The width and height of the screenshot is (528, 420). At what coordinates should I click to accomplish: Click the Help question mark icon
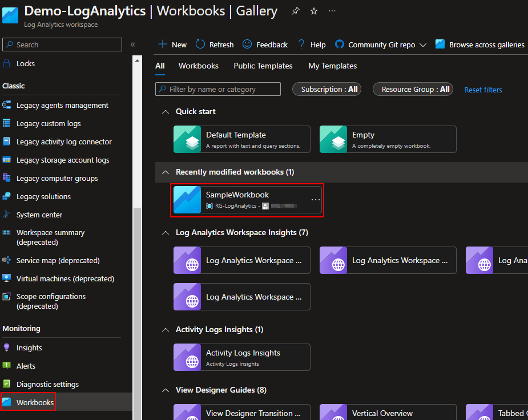tap(301, 45)
